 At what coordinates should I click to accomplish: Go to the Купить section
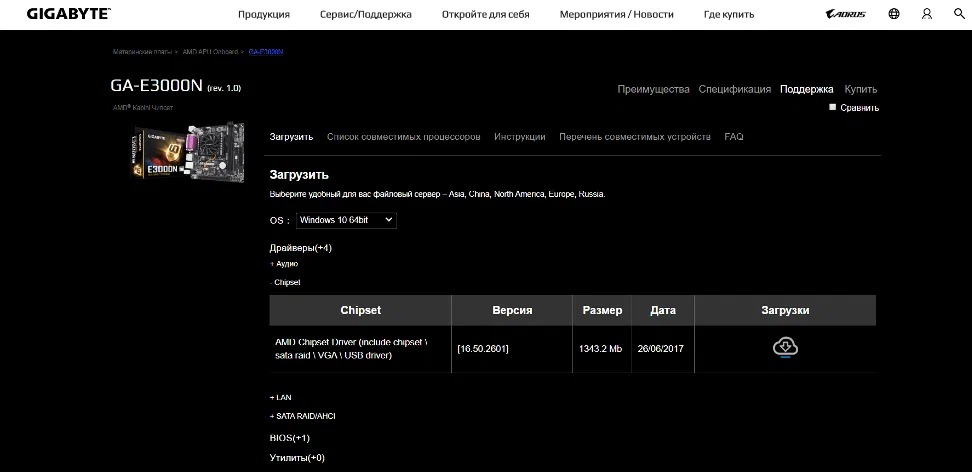tap(860, 89)
